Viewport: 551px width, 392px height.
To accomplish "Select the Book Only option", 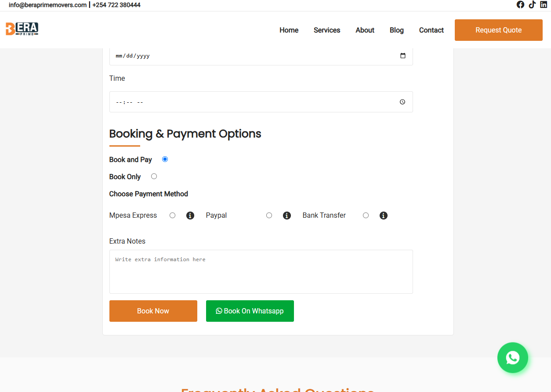I will 154,176.
